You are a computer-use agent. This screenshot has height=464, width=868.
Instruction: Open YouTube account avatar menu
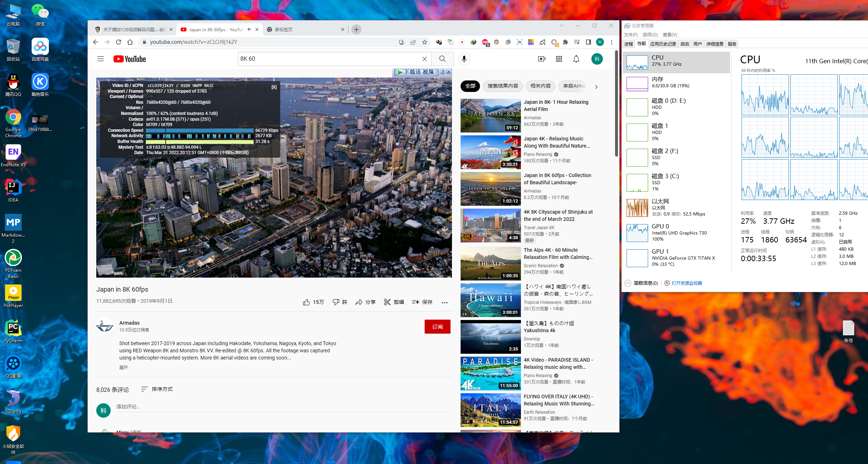point(597,59)
